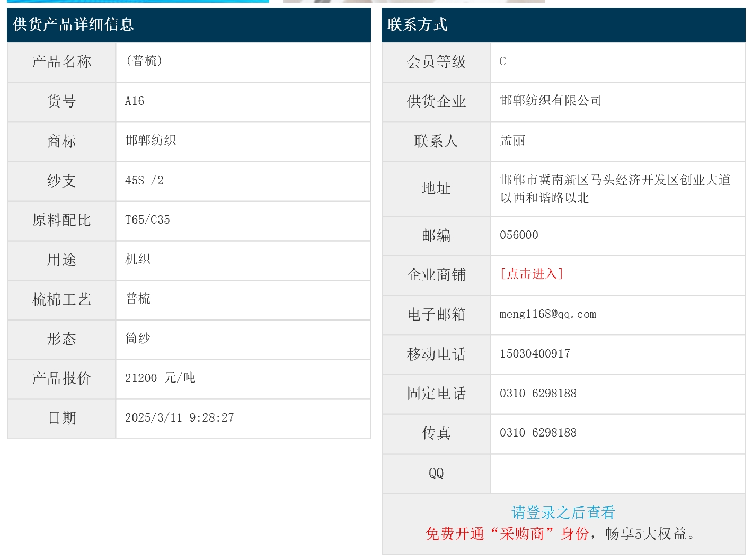
Task: Click the 固定电话 number value
Action: 538,394
